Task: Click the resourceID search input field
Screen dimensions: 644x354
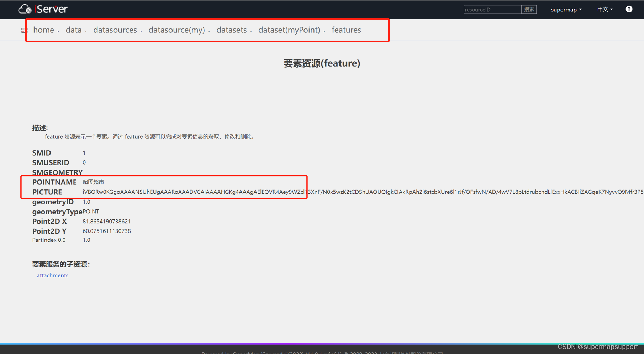Action: pyautogui.click(x=492, y=9)
